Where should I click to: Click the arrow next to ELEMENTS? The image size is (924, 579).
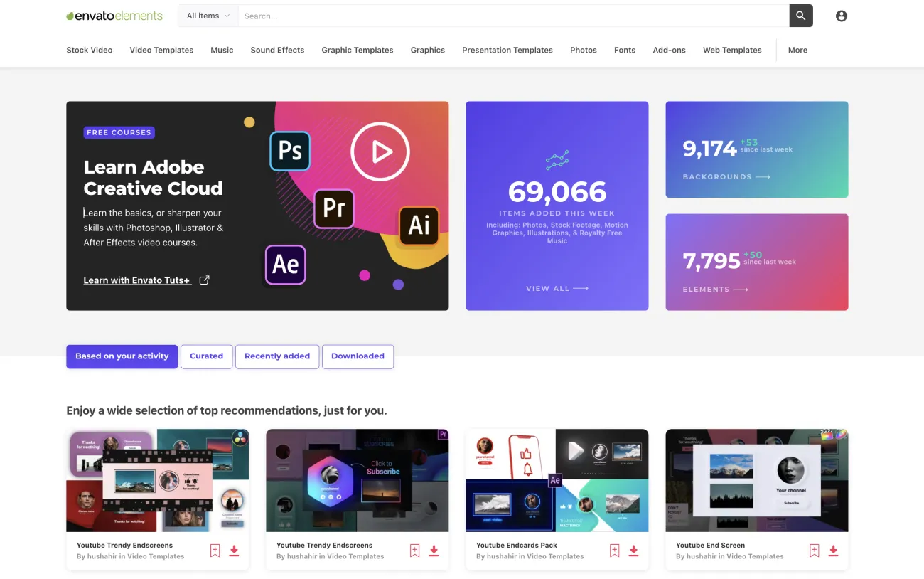click(741, 289)
